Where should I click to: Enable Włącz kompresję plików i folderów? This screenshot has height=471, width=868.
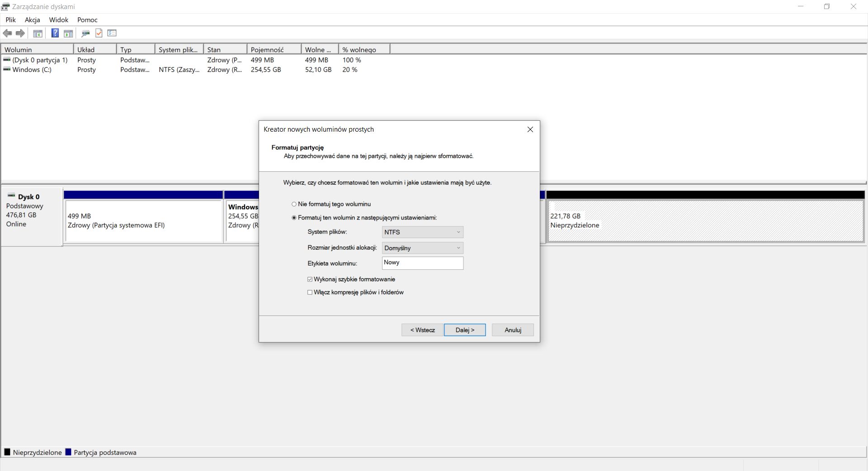[310, 292]
